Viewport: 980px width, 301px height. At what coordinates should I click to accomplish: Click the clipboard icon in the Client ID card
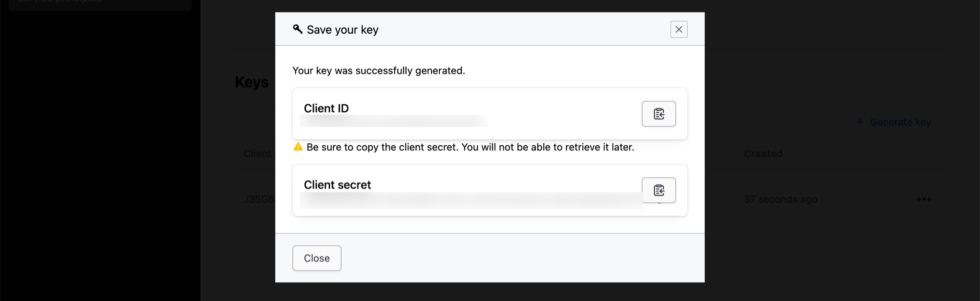658,114
